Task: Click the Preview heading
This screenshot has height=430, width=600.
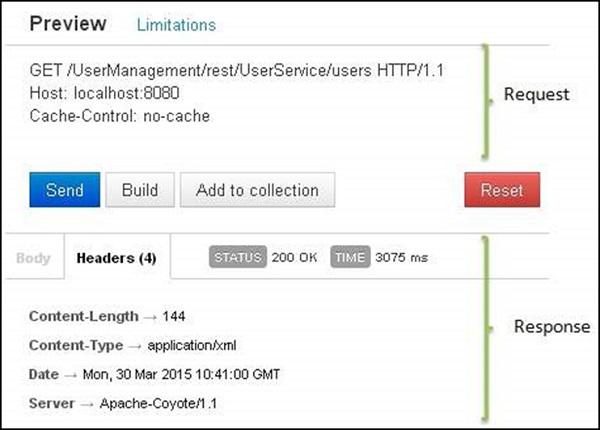Action: click(x=68, y=24)
